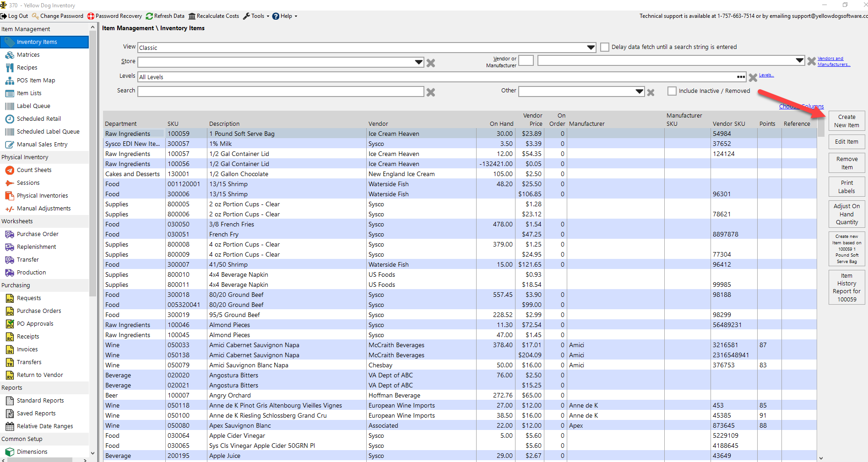
Task: Open Saved Reports in sidebar
Action: pyautogui.click(x=36, y=414)
